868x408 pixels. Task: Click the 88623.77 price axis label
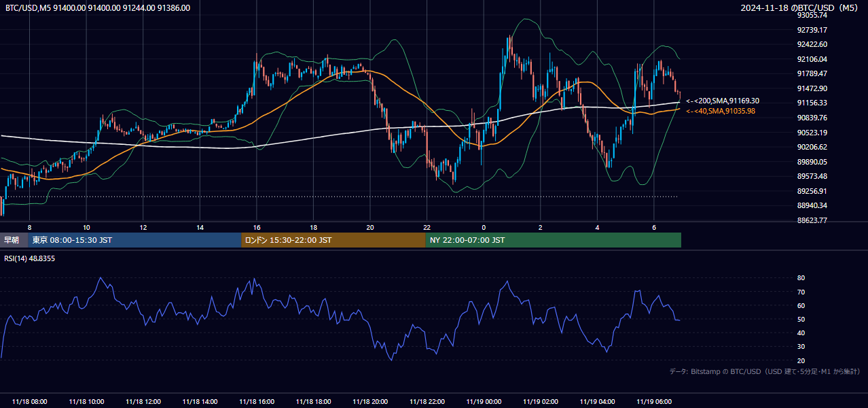click(812, 220)
